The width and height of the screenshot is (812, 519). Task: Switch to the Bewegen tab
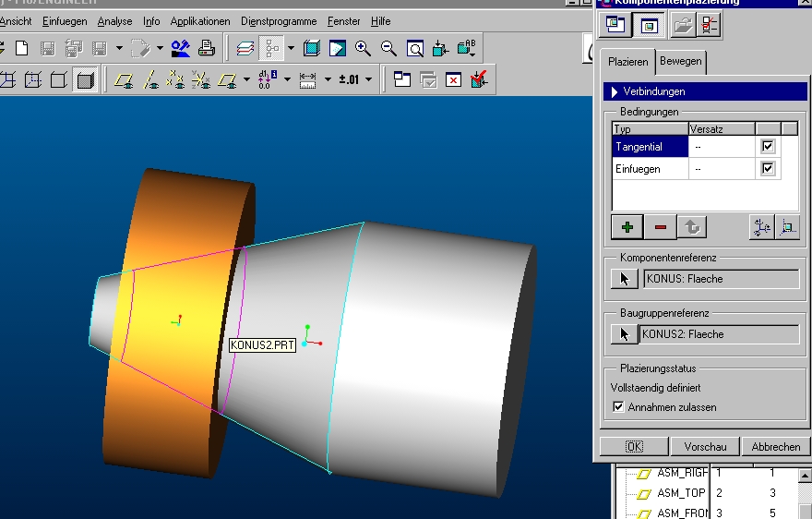[681, 62]
